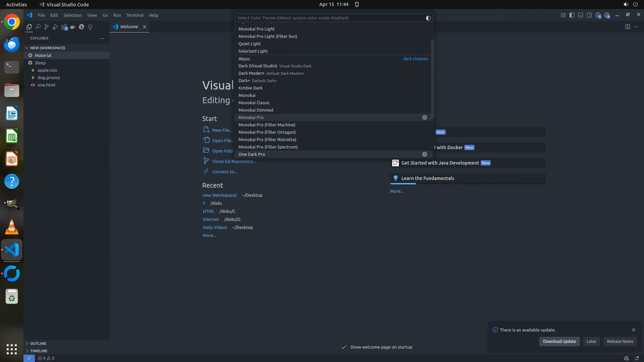Open the Docker view icon
644x362 pixels.
tap(73, 27)
